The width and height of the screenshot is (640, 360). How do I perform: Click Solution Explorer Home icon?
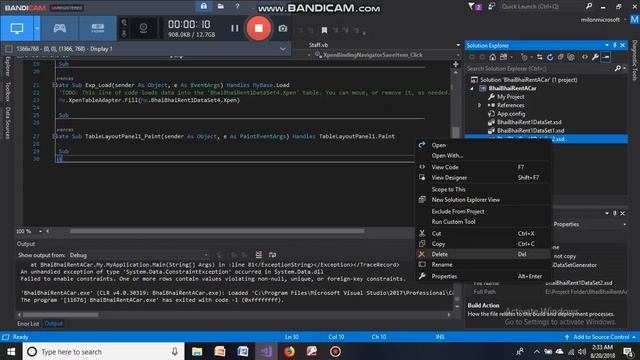[493, 57]
